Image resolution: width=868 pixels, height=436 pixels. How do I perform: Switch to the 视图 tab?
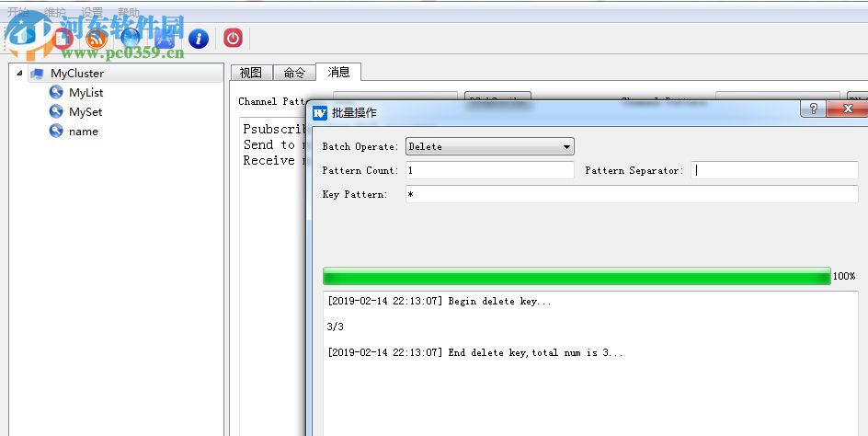[251, 73]
